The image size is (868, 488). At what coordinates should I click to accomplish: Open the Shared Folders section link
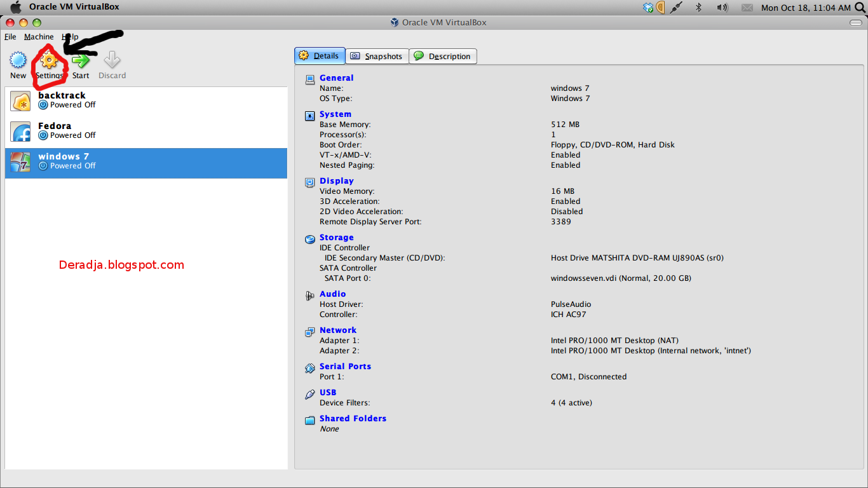(353, 419)
